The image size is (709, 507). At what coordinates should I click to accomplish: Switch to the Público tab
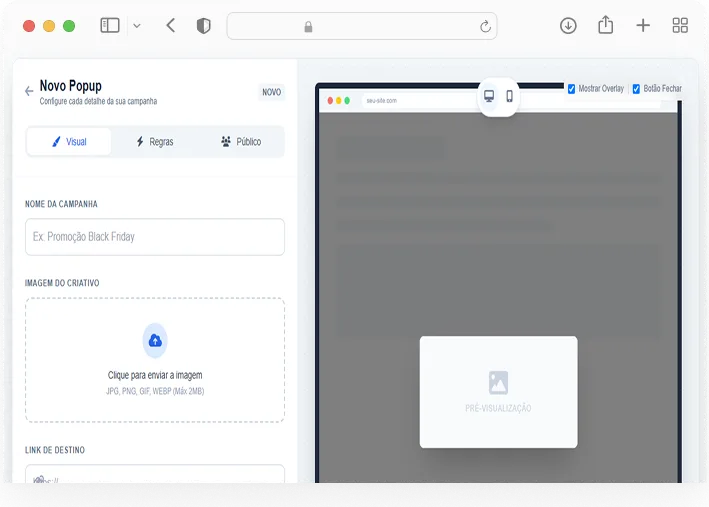(241, 142)
